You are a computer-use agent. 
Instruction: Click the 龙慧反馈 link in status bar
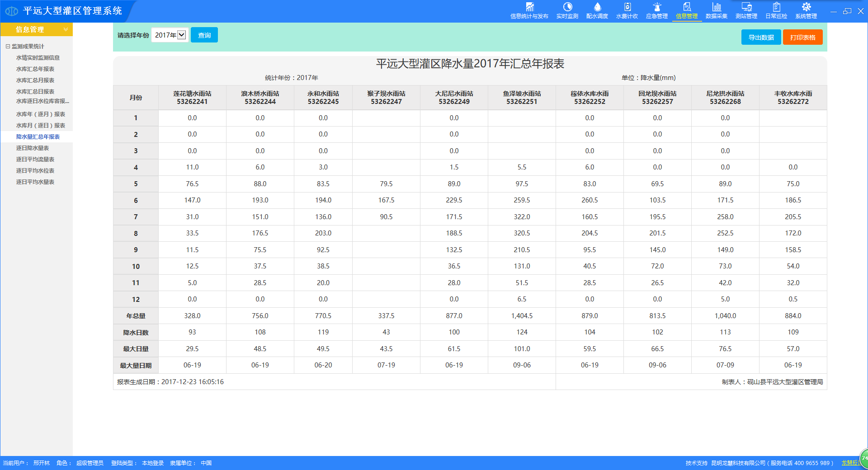[x=851, y=463]
